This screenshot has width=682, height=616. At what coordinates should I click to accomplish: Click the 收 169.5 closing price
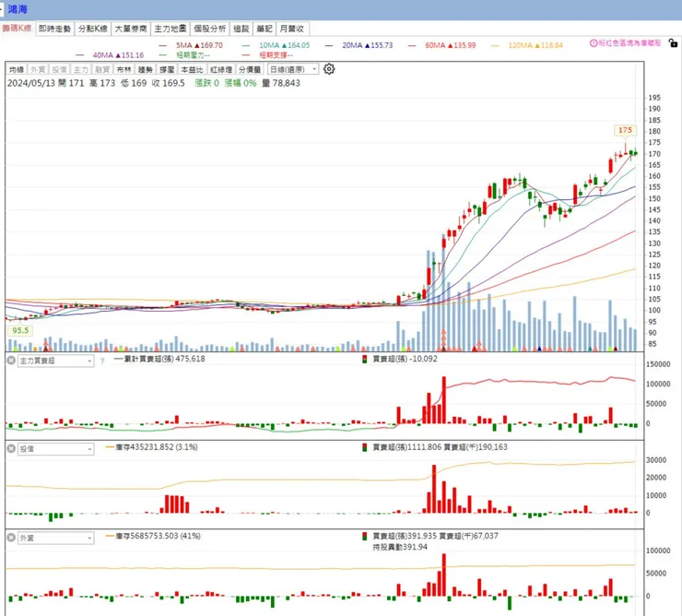click(x=168, y=83)
